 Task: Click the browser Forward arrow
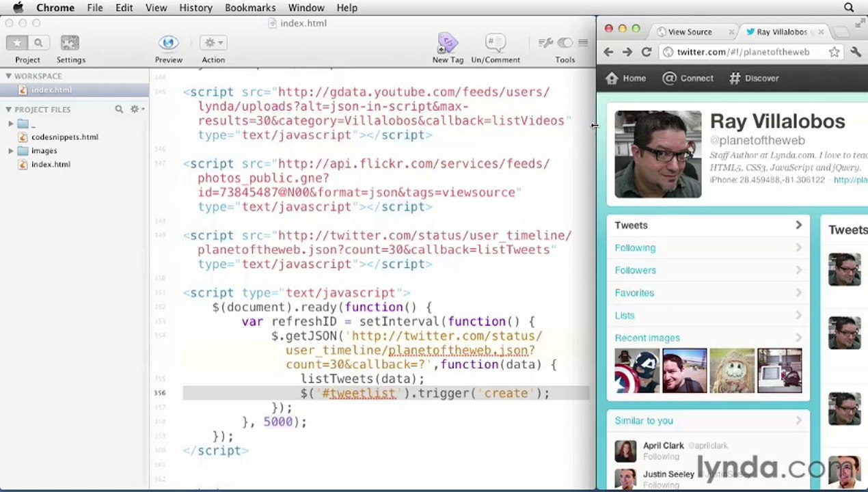coord(627,52)
